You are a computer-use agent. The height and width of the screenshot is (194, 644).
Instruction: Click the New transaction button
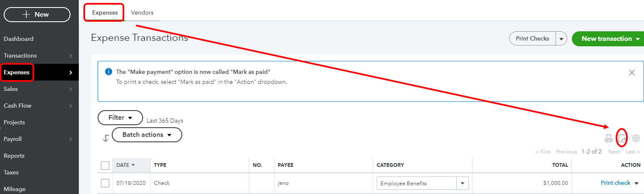(607, 39)
